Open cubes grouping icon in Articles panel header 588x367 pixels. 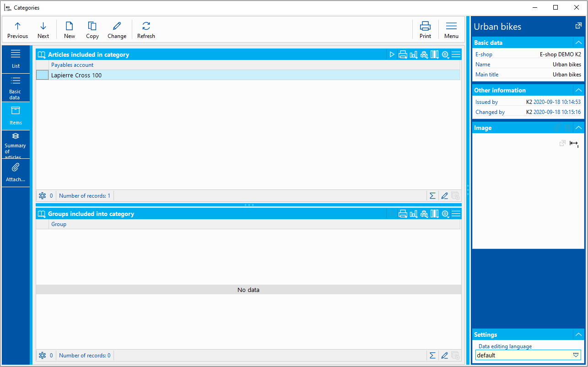pos(424,54)
